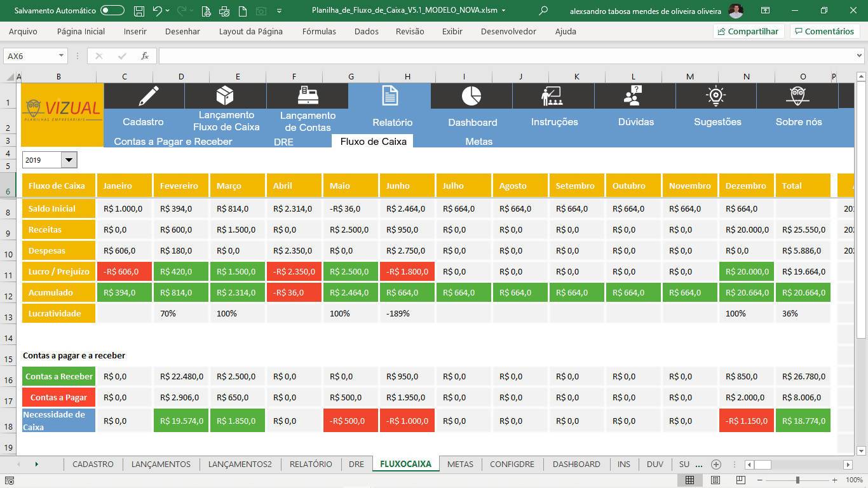This screenshot has height=488, width=868.
Task: Open the Dados ribbon tab
Action: coord(366,31)
